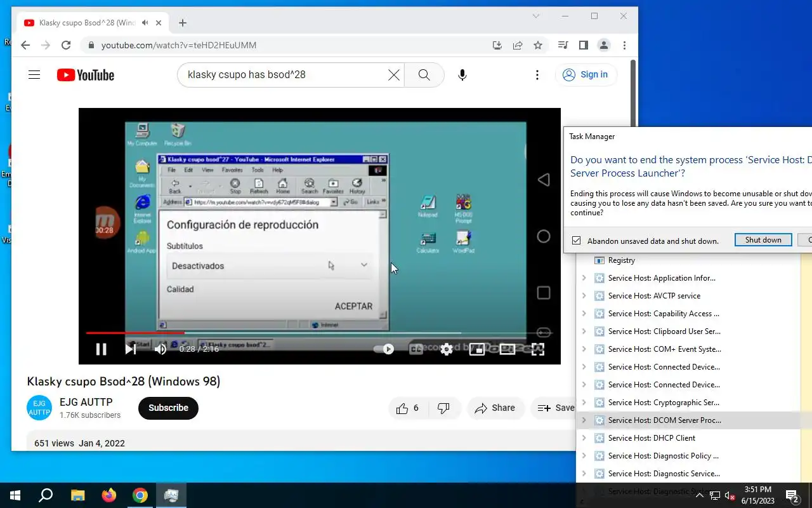
Task: Expand Service Host: DHCP Client
Action: click(x=584, y=438)
